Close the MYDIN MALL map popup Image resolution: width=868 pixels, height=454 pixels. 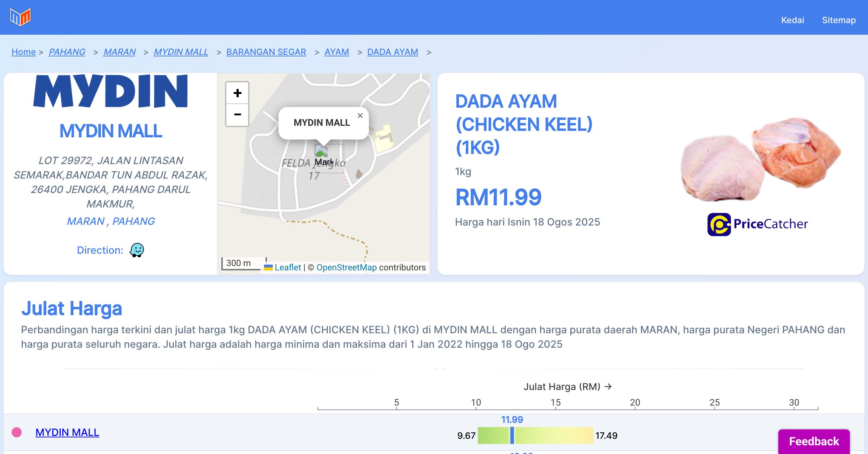pos(360,116)
